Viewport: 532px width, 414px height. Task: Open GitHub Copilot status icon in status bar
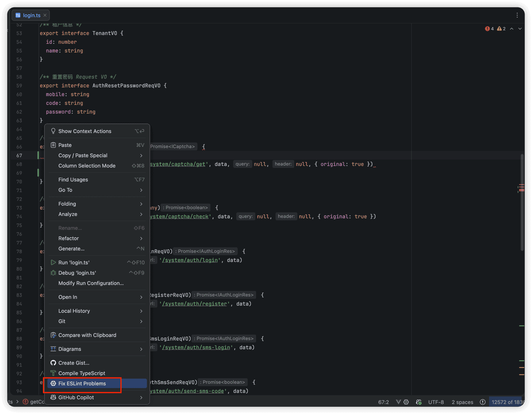(x=419, y=402)
